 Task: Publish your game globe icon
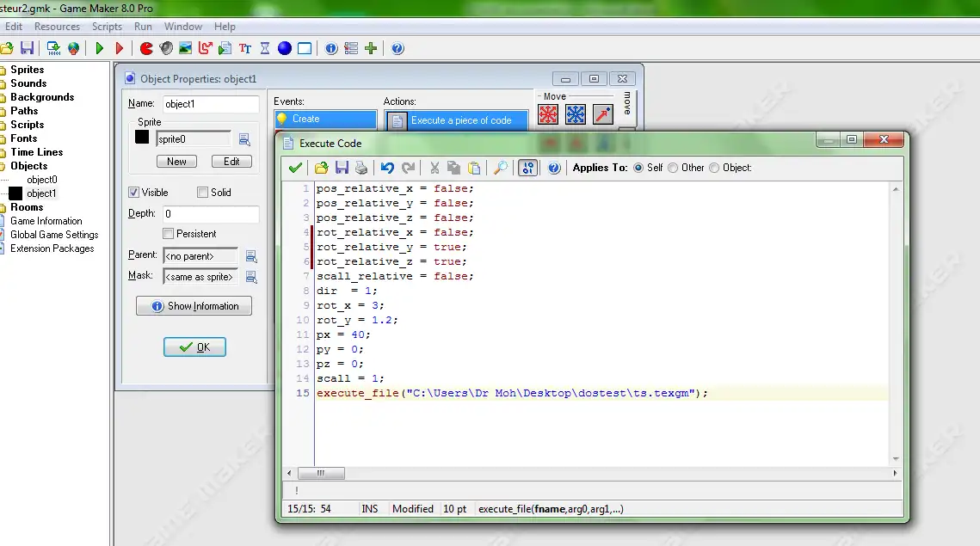(x=74, y=48)
